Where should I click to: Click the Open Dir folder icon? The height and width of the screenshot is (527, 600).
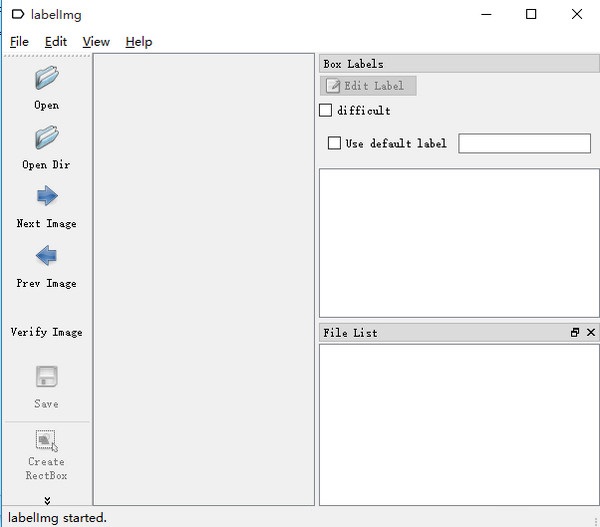[46, 138]
